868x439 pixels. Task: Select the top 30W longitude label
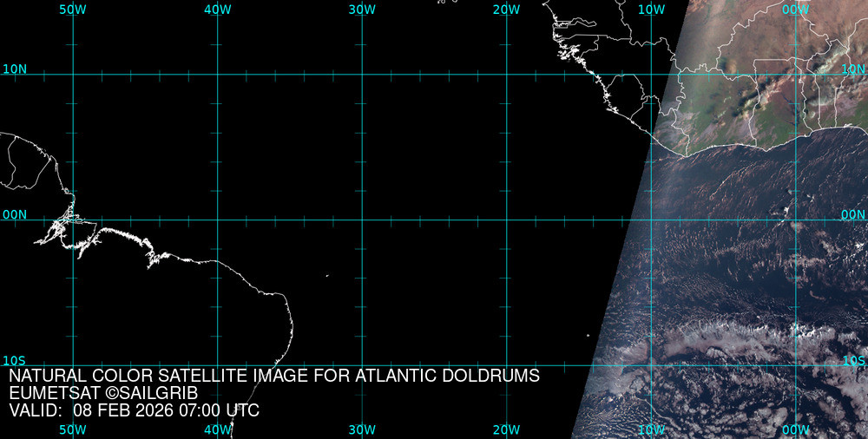point(362,9)
